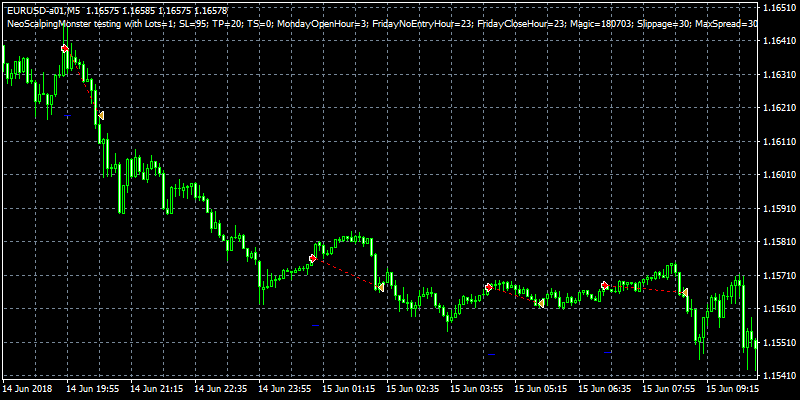Select the orange exit arrow above 15 Jun 07:55
Viewport: 800px width, 400px height.
[684, 292]
